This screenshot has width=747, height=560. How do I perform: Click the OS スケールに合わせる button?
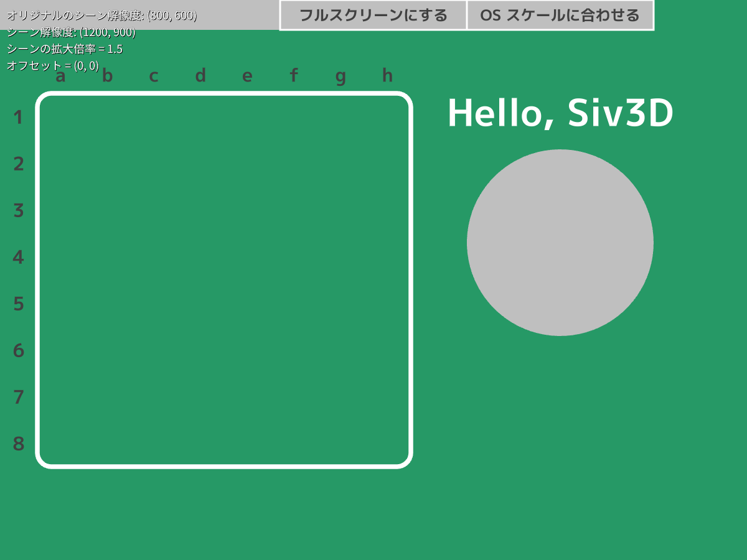click(560, 15)
